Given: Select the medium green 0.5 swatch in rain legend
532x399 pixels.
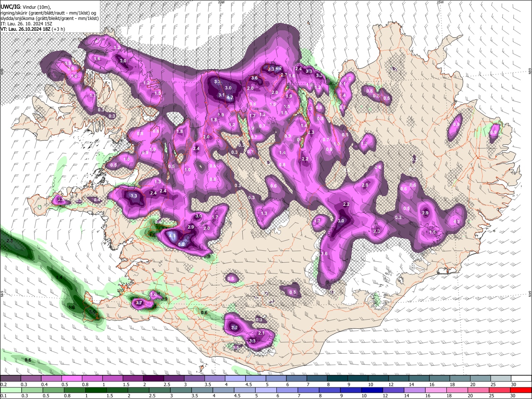Looking at the screenshot, I should pos(53,390).
